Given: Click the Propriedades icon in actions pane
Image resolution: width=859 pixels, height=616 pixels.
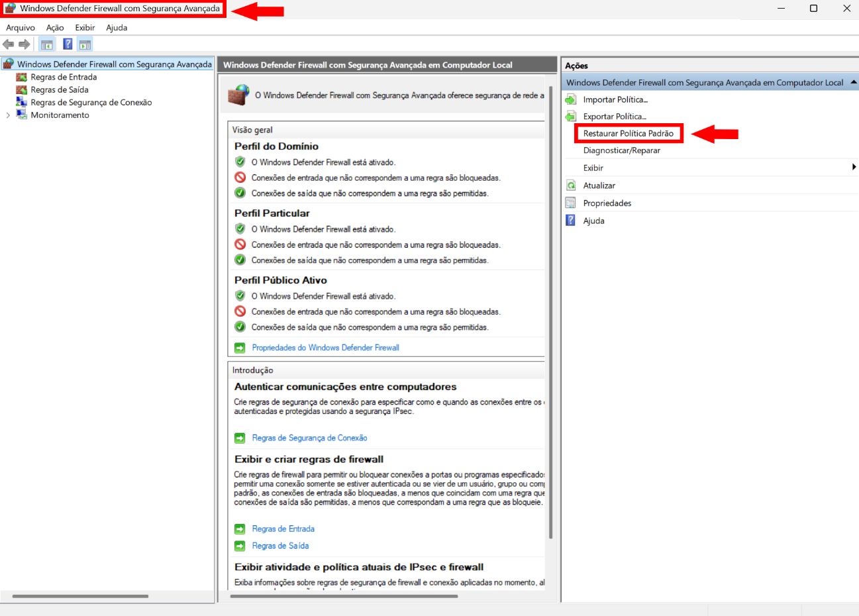Looking at the screenshot, I should [x=571, y=203].
